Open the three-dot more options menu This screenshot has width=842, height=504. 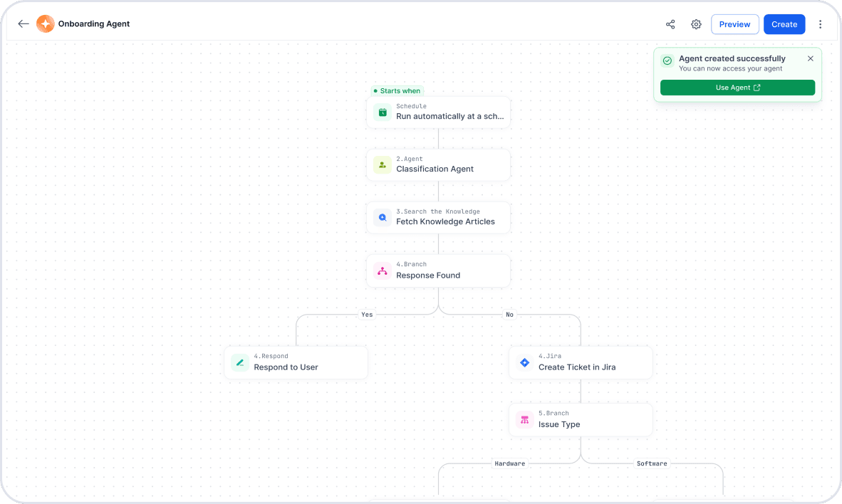(820, 24)
